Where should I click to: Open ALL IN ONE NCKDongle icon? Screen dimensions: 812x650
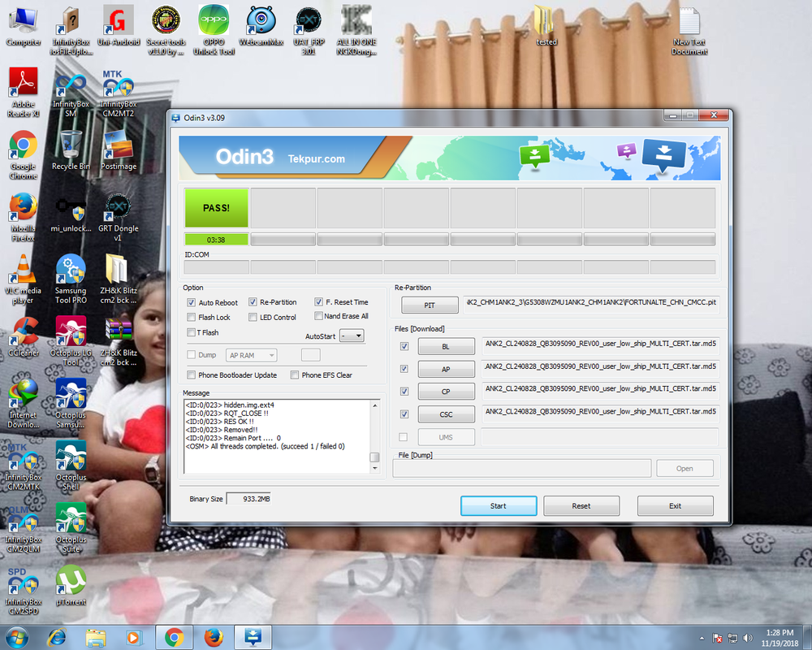pos(356,31)
